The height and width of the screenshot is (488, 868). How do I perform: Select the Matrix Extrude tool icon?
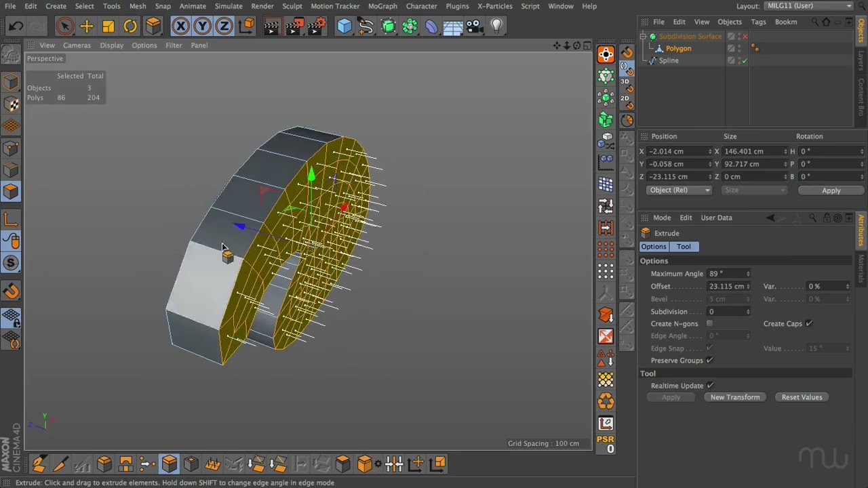tap(212, 464)
